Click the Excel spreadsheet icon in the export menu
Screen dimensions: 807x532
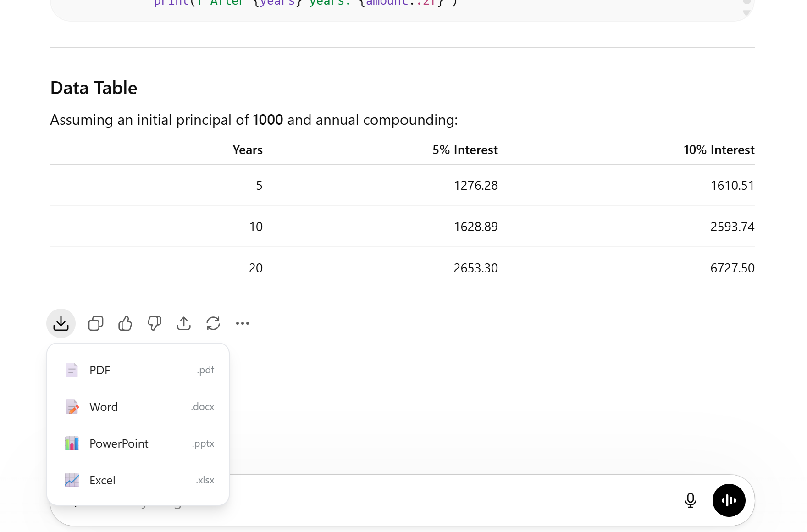pos(72,480)
